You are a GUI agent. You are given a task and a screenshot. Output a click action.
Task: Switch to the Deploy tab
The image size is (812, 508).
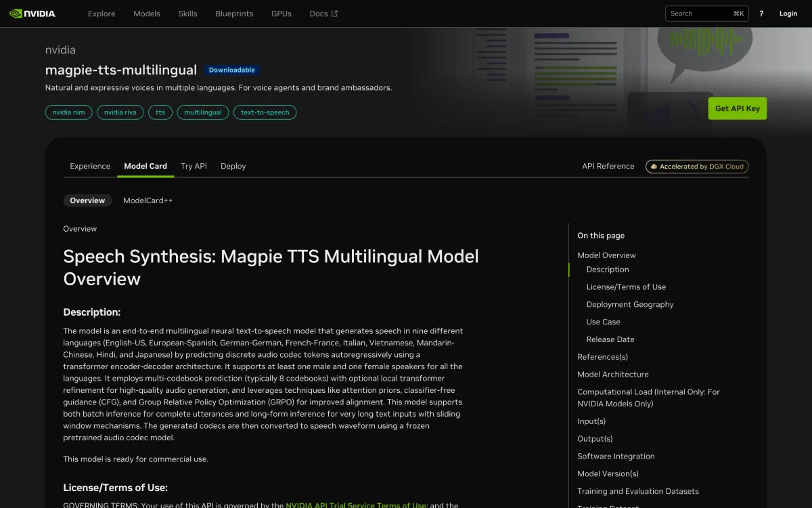pos(233,166)
